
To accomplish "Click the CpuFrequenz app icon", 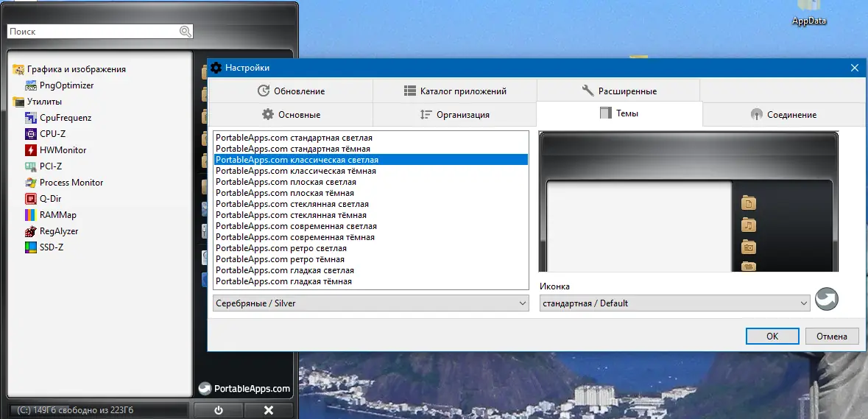I will 31,118.
